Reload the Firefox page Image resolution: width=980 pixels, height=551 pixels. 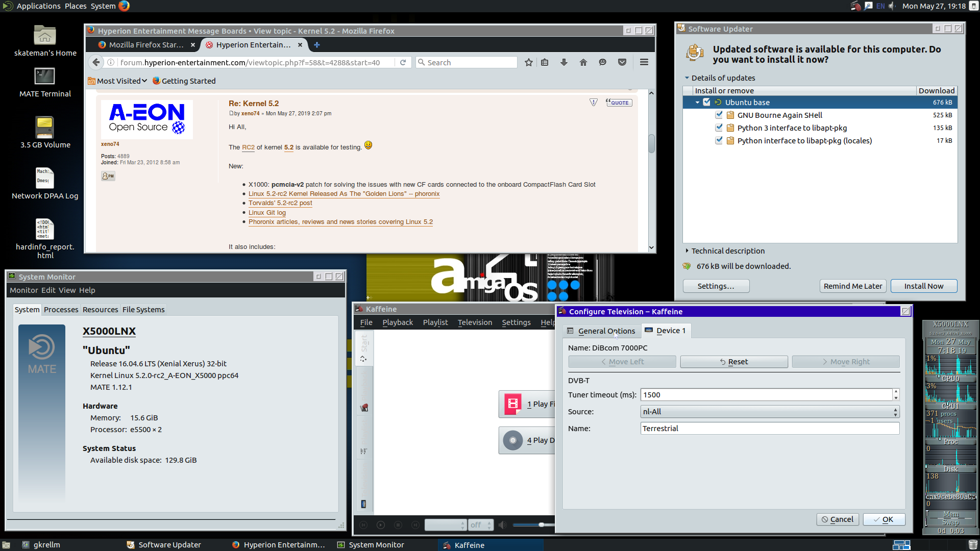pos(403,62)
